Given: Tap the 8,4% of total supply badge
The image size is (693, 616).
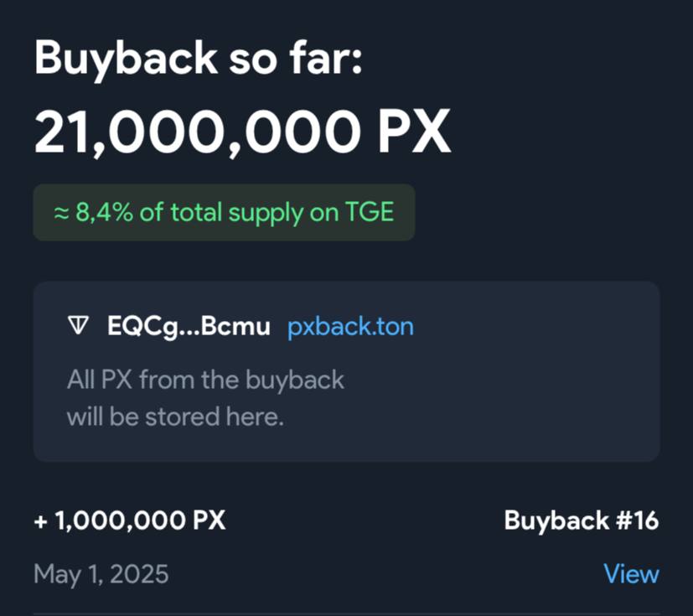Looking at the screenshot, I should click(224, 213).
